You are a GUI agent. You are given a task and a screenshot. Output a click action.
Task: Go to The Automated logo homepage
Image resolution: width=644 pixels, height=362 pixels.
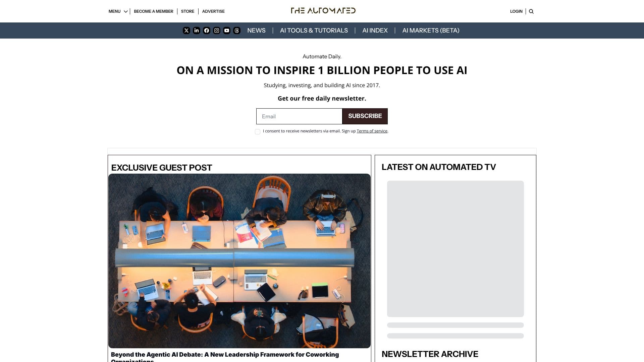pos(323,11)
